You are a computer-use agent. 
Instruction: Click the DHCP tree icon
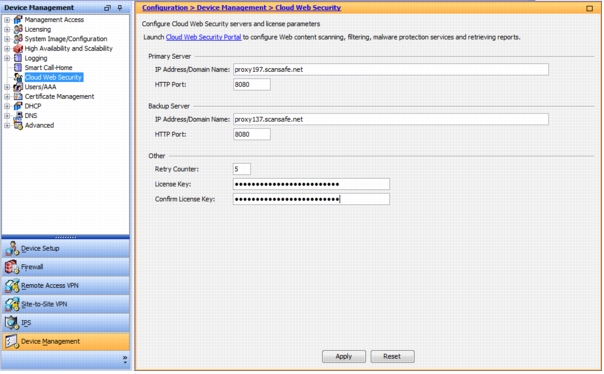coord(18,106)
